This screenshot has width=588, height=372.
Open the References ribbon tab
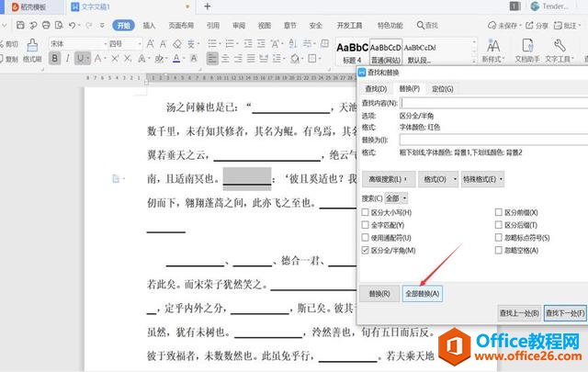tap(213, 26)
